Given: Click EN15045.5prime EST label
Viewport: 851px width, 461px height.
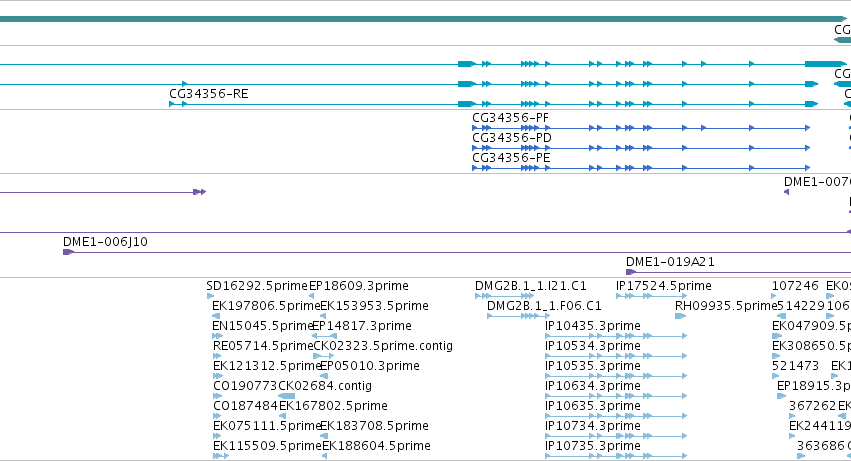Looking at the screenshot, I should pos(262,326).
